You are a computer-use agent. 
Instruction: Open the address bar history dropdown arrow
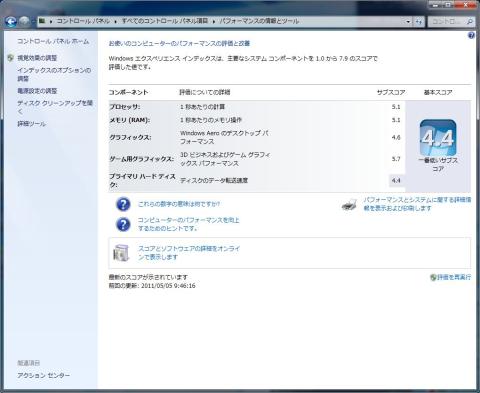pos(408,22)
